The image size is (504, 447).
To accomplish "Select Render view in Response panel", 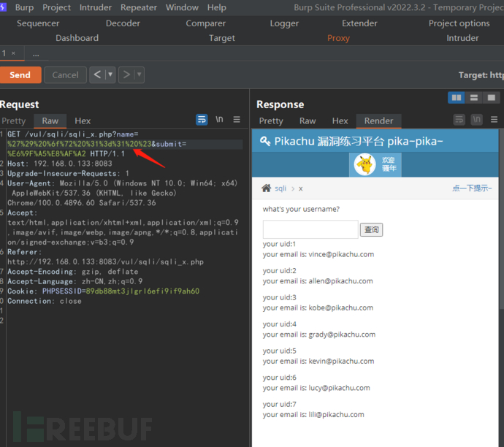I will [x=378, y=121].
